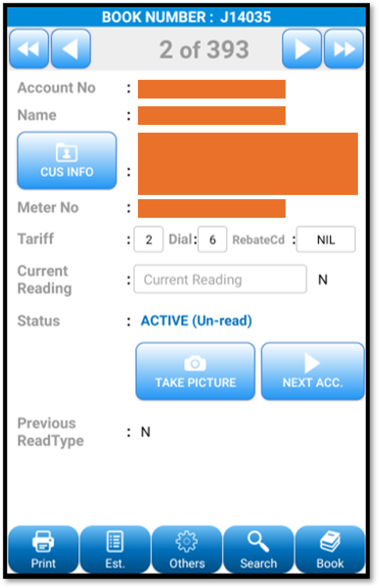This screenshot has height=588, width=379.
Task: Focus the Current Reading input field
Action: coord(220,279)
